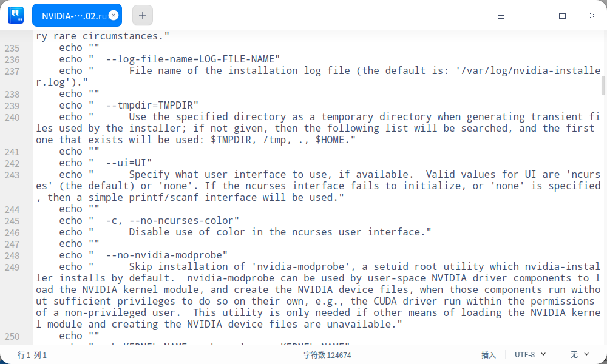607x364 pixels.
Task: Toggle the 插入 insert mode indicator
Action: [489, 355]
